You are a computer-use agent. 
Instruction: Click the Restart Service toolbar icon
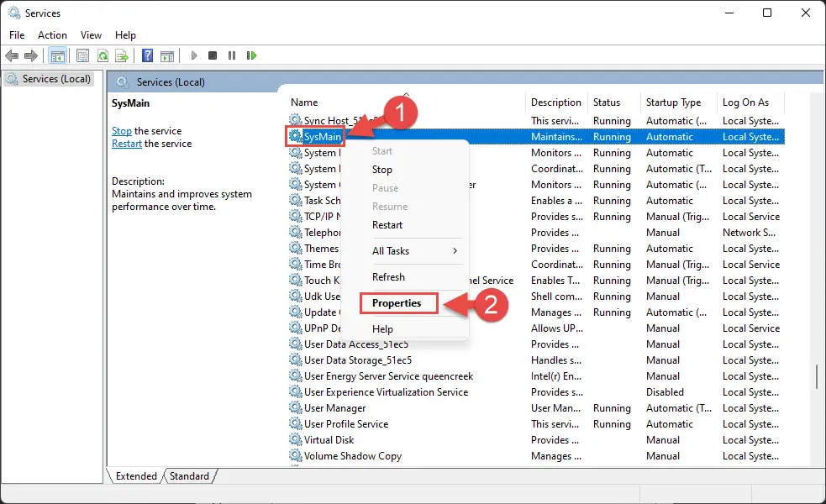coord(251,55)
